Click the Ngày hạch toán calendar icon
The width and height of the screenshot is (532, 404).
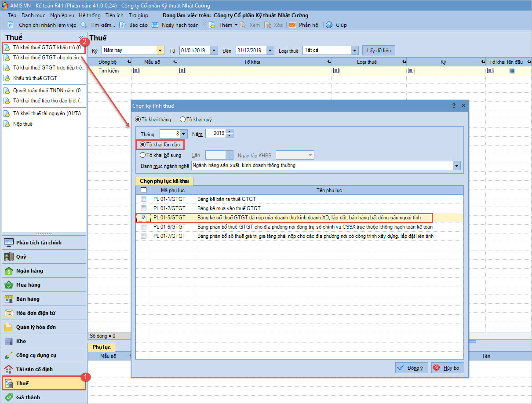tap(155, 25)
